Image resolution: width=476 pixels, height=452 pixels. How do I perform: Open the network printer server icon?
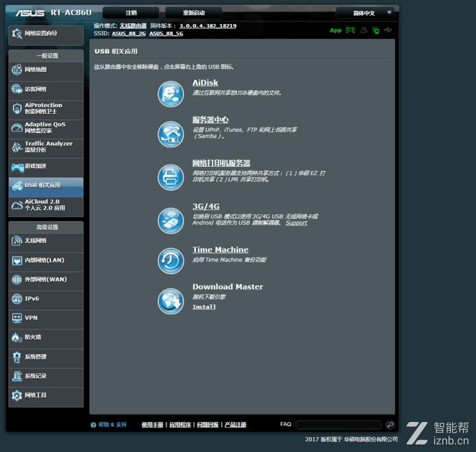[x=170, y=177]
